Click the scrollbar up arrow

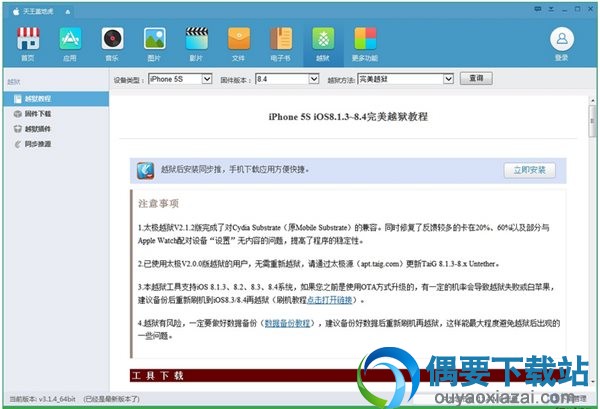[x=592, y=100]
